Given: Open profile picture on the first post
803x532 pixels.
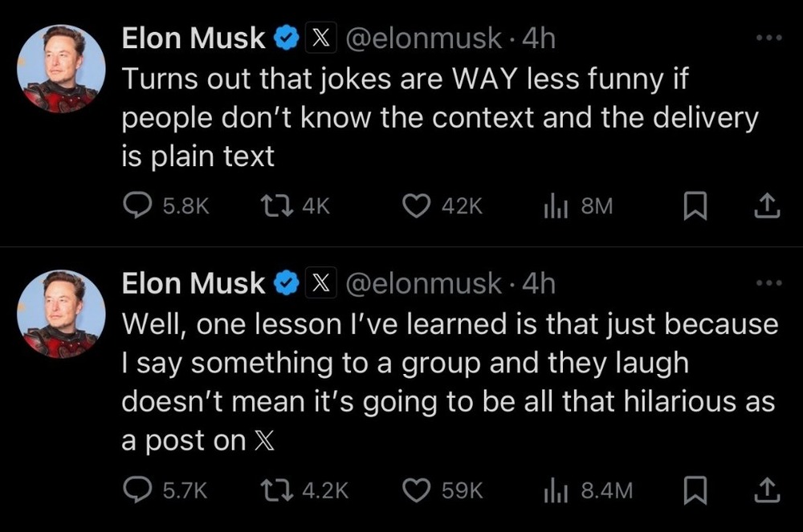Looking at the screenshot, I should click(60, 69).
